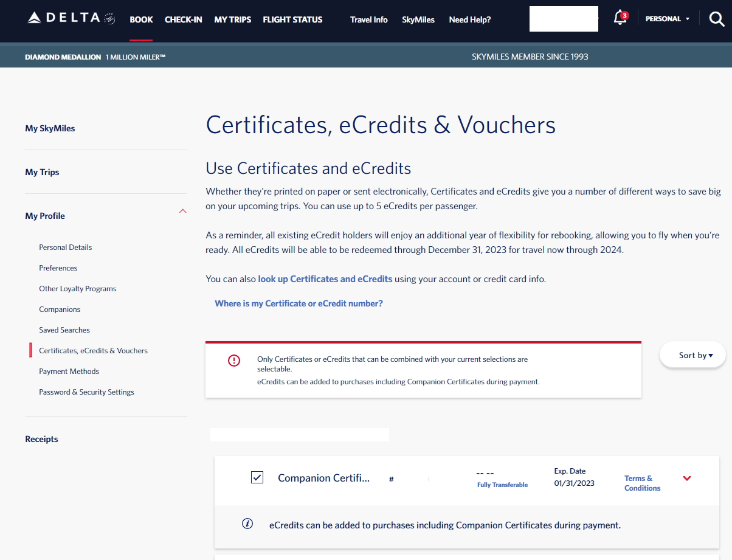Expand Companion Certificate details with red chevron
The width and height of the screenshot is (732, 560).
click(687, 479)
